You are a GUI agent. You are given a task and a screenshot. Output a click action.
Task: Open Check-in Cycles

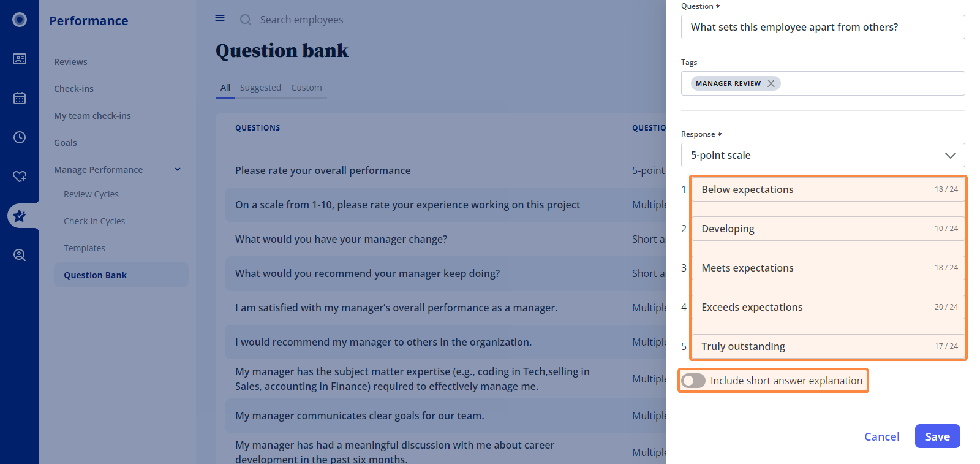click(x=94, y=221)
